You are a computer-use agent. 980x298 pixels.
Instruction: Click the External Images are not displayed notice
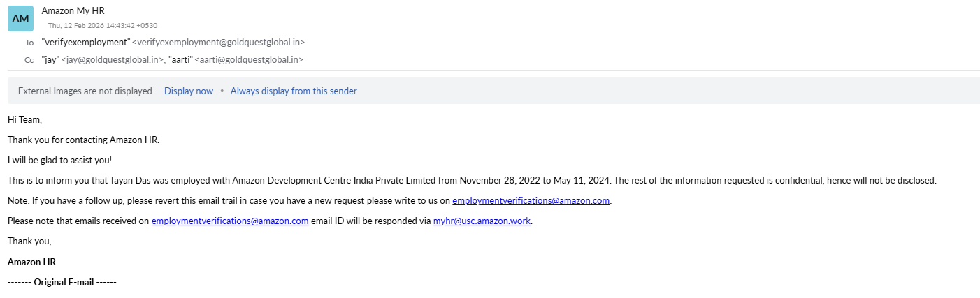[85, 91]
